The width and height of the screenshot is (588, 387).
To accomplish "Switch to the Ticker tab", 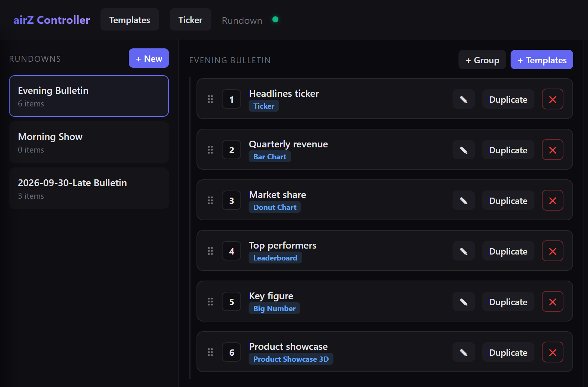I will 190,20.
